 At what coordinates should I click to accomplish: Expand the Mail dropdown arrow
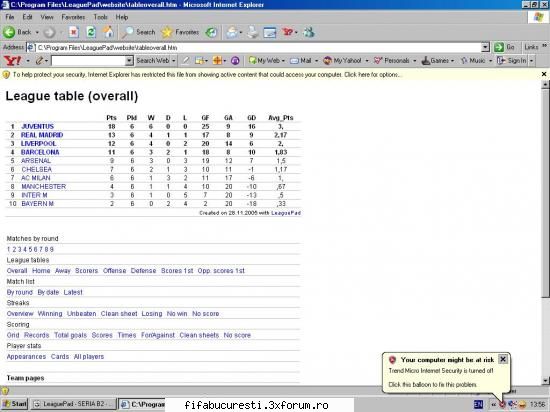(x=316, y=61)
